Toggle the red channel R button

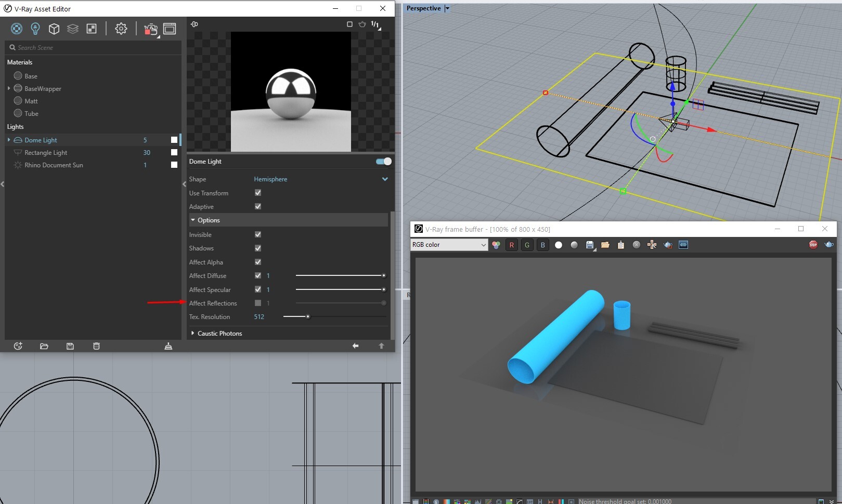click(x=512, y=245)
